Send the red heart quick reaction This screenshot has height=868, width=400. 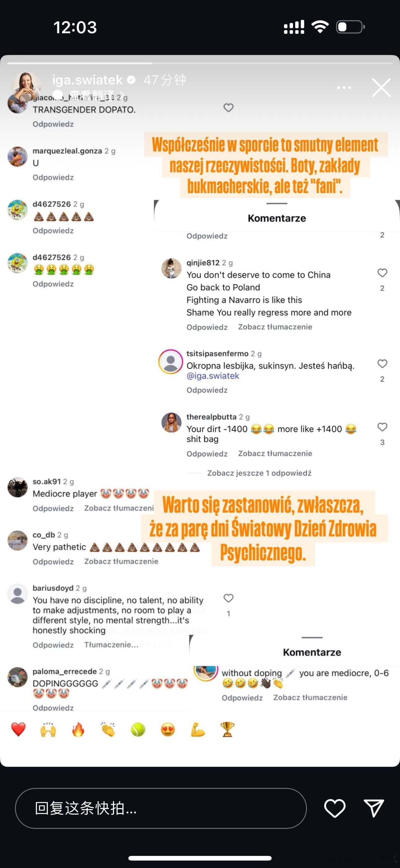pos(19,730)
